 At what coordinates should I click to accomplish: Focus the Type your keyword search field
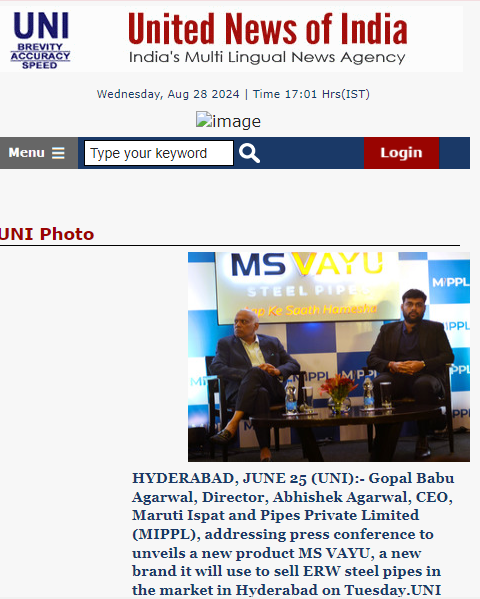[x=159, y=153]
